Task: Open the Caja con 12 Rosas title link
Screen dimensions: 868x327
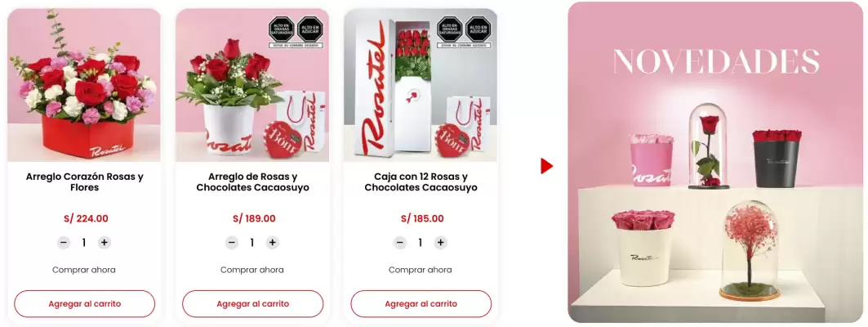Action: 421,182
